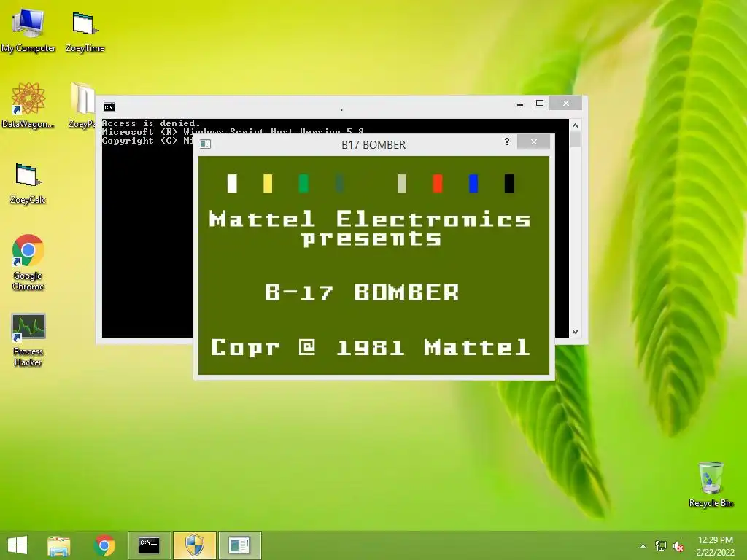Close the B17 BOMBER window
747x560 pixels.
pyautogui.click(x=533, y=142)
